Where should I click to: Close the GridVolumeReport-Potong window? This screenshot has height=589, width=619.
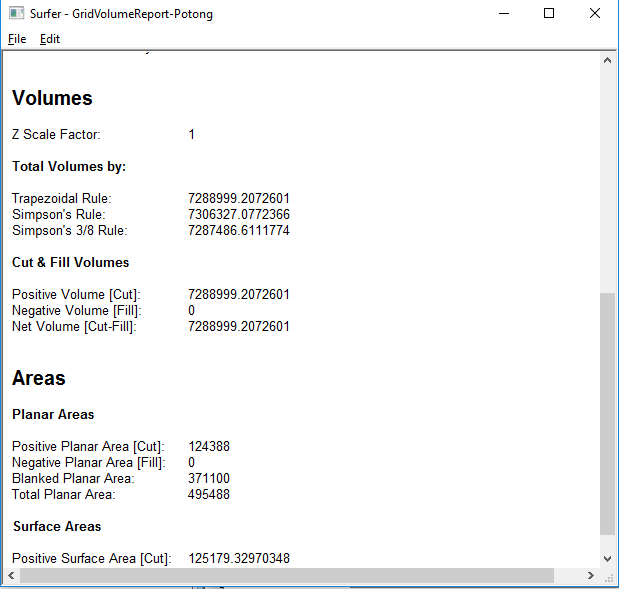pyautogui.click(x=595, y=13)
